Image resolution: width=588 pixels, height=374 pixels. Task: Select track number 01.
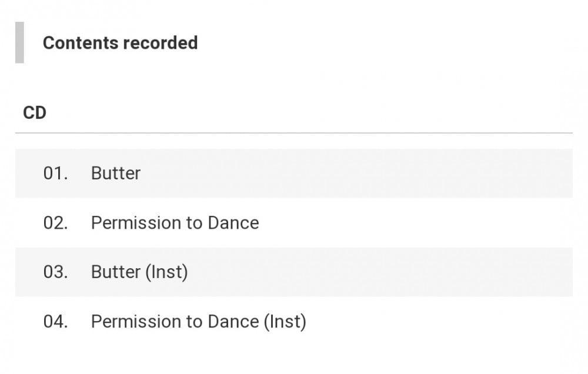pos(55,173)
